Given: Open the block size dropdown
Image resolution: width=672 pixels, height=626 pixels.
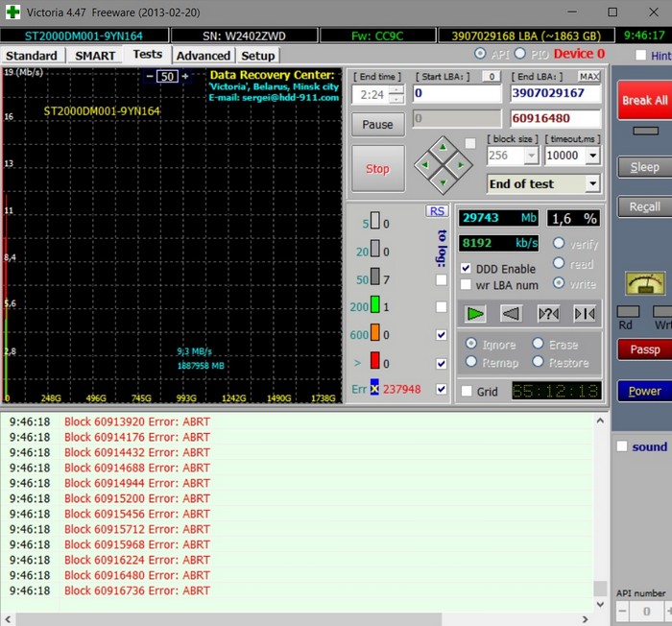Looking at the screenshot, I should (530, 156).
